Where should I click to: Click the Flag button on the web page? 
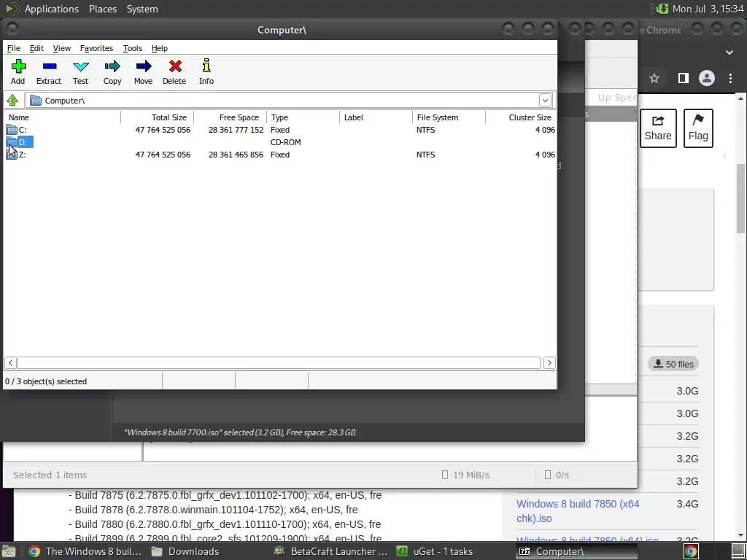pos(698,128)
